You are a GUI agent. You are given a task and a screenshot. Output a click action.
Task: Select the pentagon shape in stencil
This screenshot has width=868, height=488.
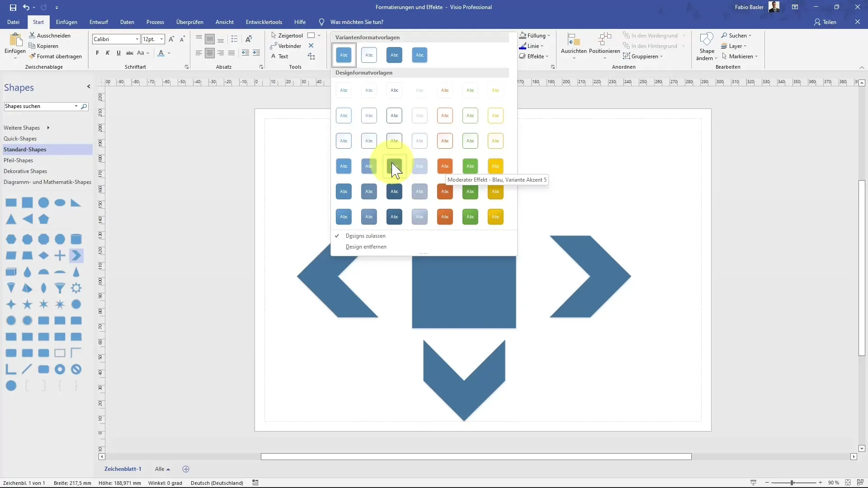43,220
